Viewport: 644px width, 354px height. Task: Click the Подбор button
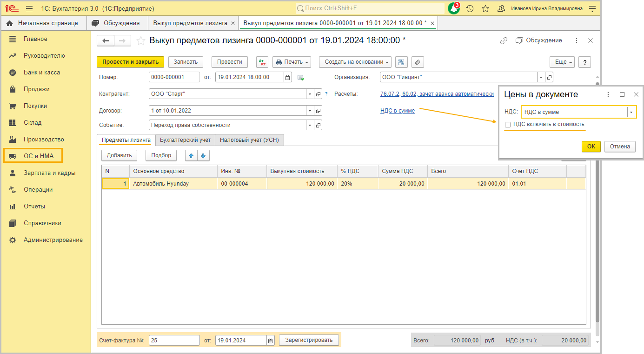click(161, 155)
